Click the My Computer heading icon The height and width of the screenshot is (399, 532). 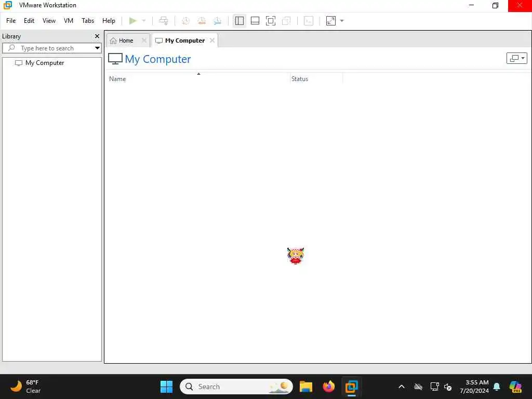(x=115, y=59)
